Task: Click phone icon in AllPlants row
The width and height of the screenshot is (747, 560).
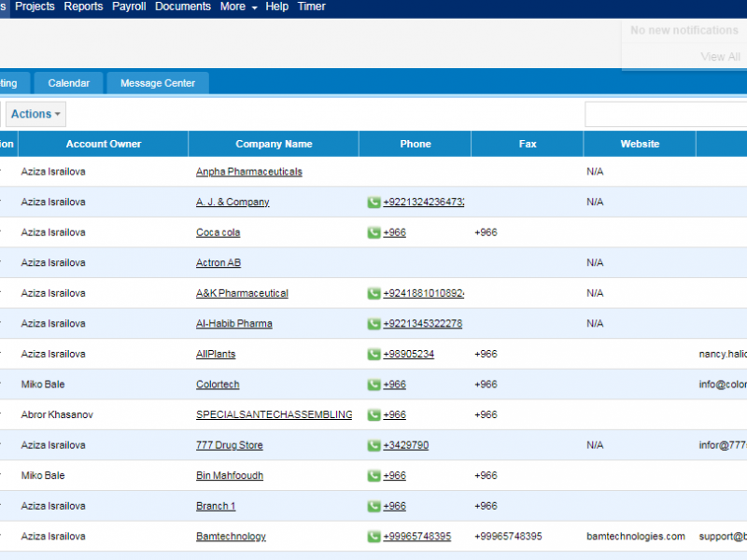Action: coord(374,355)
